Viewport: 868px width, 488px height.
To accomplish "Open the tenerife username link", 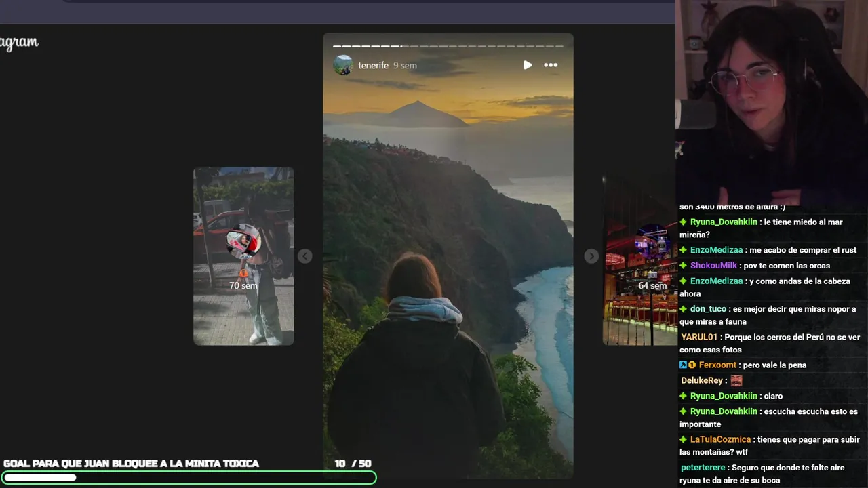I will click(373, 66).
